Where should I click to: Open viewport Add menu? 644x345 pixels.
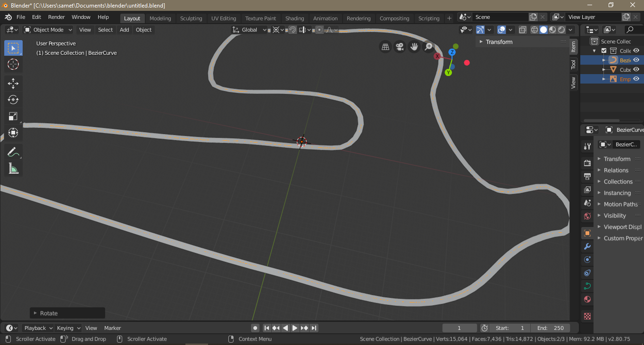125,30
